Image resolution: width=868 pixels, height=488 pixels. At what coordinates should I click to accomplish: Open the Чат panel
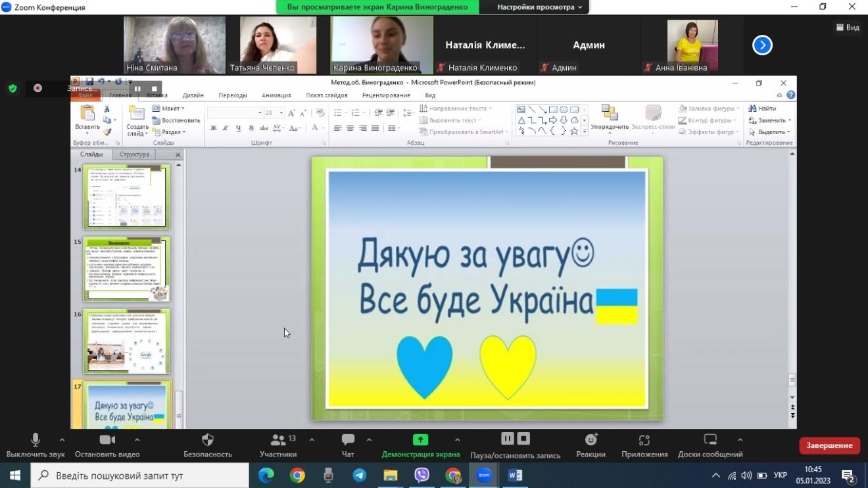(348, 445)
